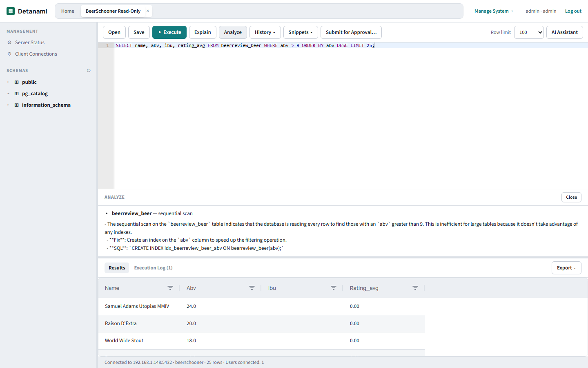Click the Server Status gear icon
Image resolution: width=588 pixels, height=368 pixels.
click(x=9, y=43)
